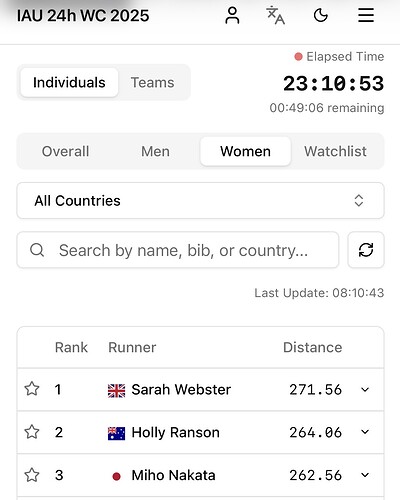Star Sarah Webster for the watchlist
This screenshot has height=500, width=400.
pyautogui.click(x=32, y=389)
